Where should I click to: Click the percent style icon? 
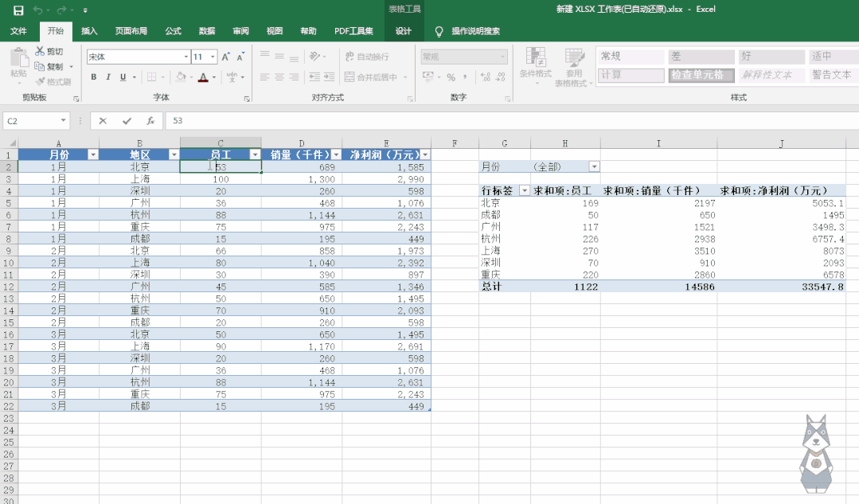[451, 77]
